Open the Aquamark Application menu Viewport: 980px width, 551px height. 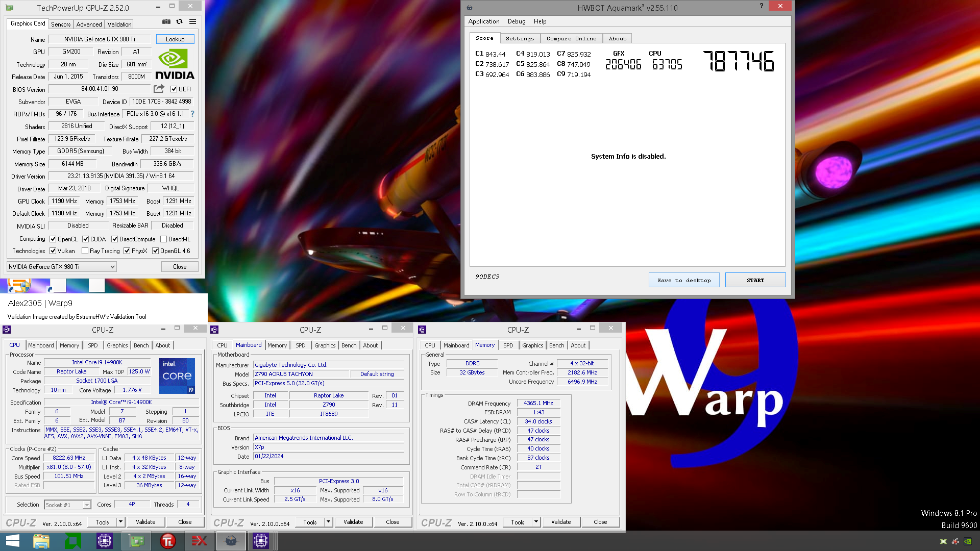click(x=483, y=21)
